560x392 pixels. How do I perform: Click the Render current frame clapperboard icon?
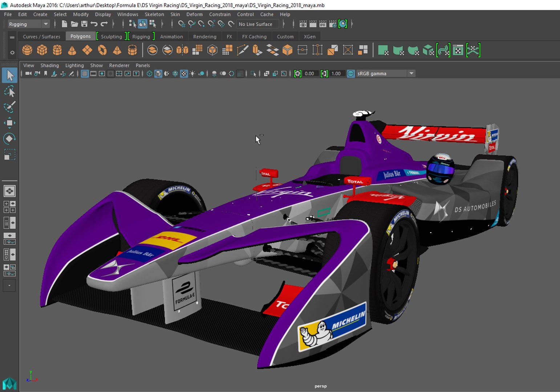tap(313, 24)
